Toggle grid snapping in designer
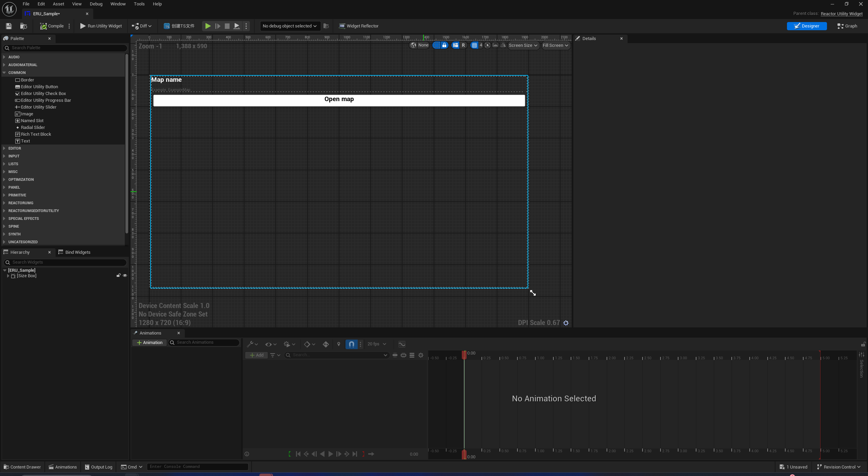The height and width of the screenshot is (476, 868). [474, 45]
